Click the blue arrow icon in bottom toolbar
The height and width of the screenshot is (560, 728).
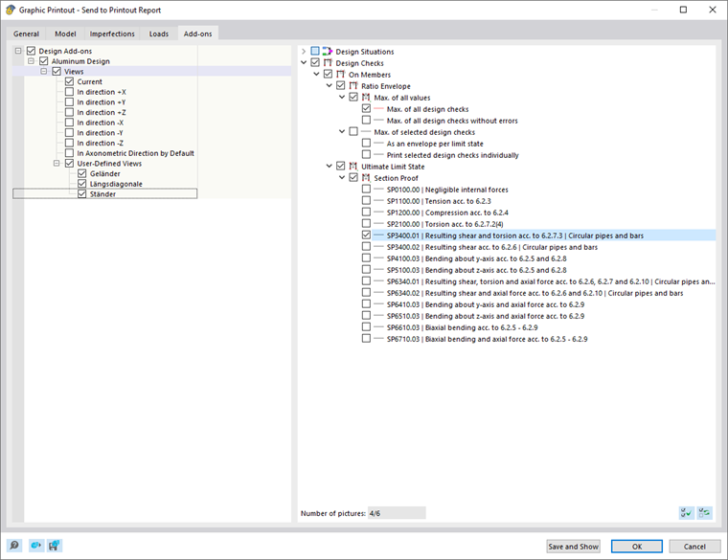tap(35, 545)
